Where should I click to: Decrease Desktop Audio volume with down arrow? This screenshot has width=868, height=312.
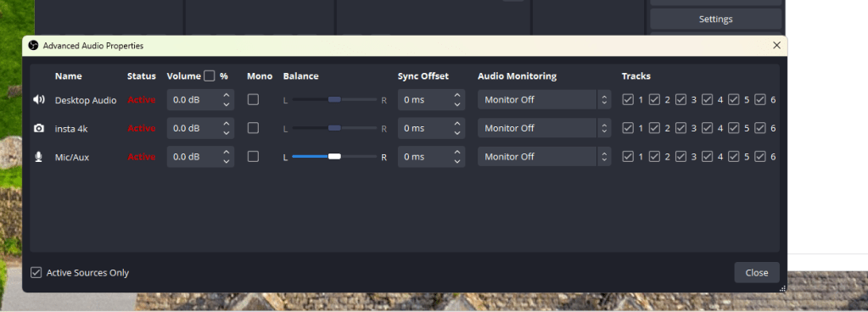[226, 104]
